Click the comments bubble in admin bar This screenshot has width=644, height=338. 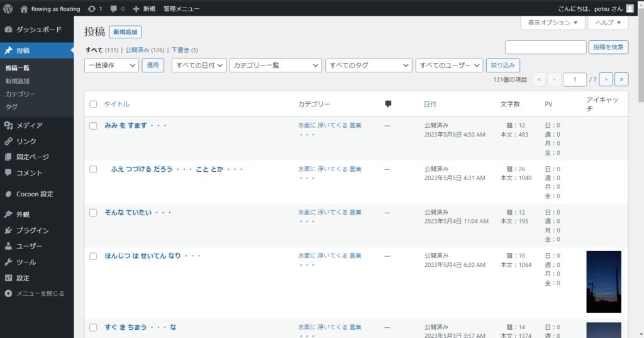point(113,9)
